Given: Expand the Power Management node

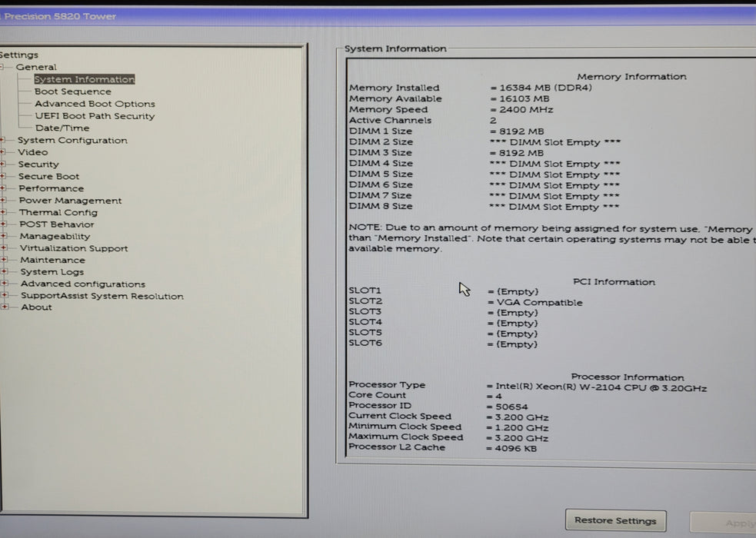Looking at the screenshot, I should pos(3,201).
